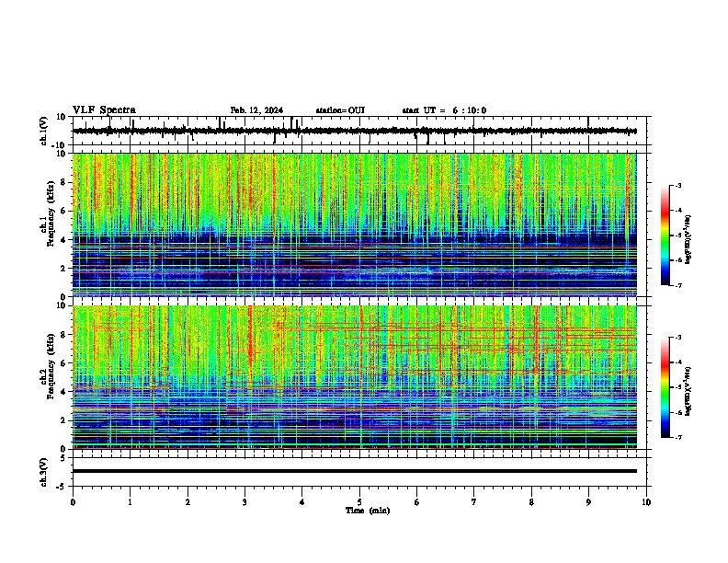
Task: Click the time axis tick label '0'
Action: click(x=73, y=502)
